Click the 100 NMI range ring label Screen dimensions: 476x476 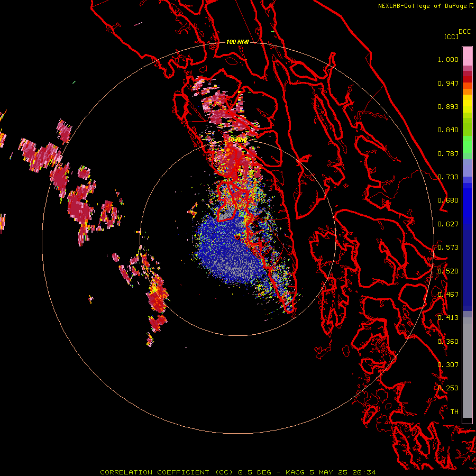point(237,42)
